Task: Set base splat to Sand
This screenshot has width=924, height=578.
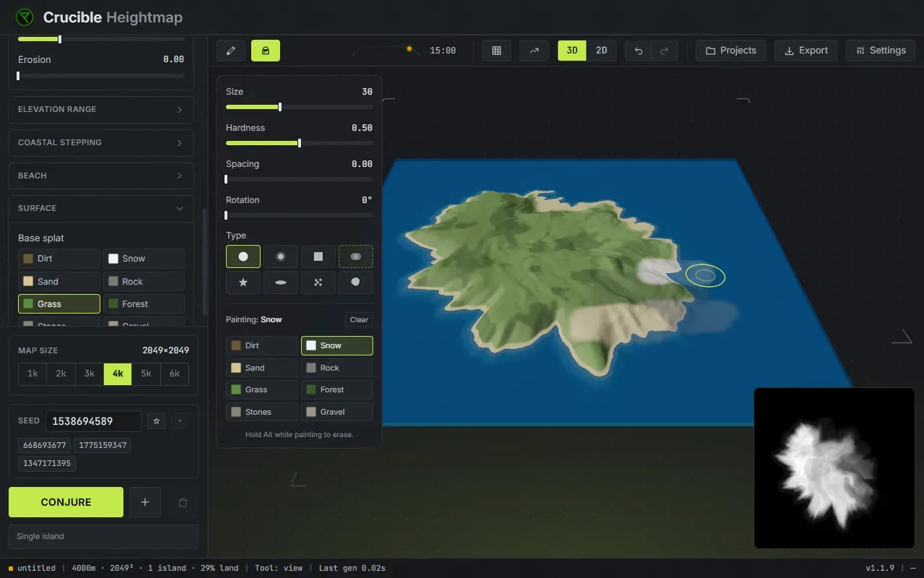Action: click(x=59, y=282)
